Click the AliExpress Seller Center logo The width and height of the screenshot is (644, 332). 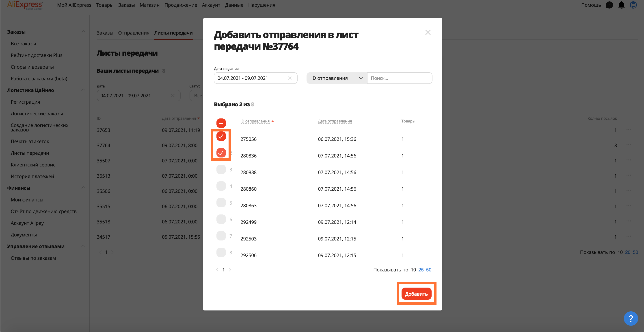(x=24, y=5)
